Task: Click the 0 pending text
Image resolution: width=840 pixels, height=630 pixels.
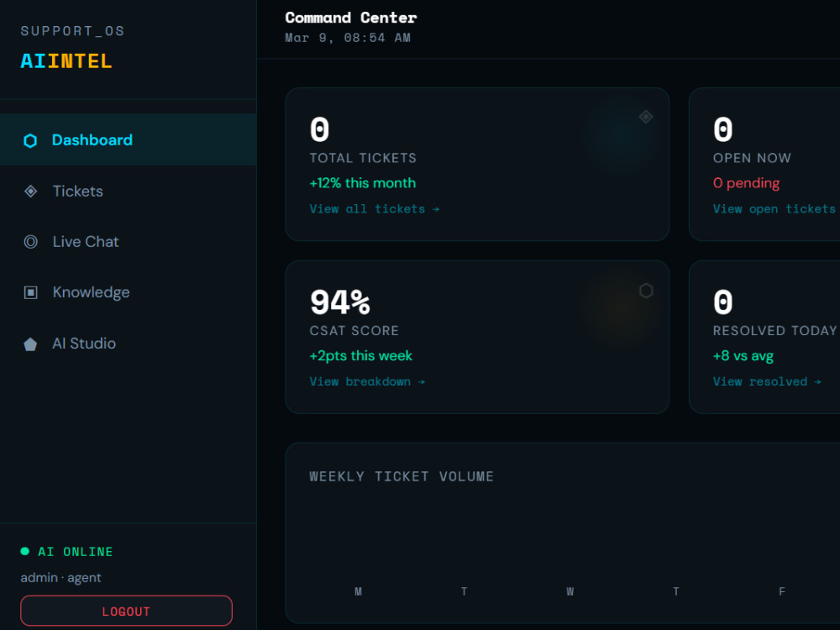Action: pyautogui.click(x=746, y=183)
